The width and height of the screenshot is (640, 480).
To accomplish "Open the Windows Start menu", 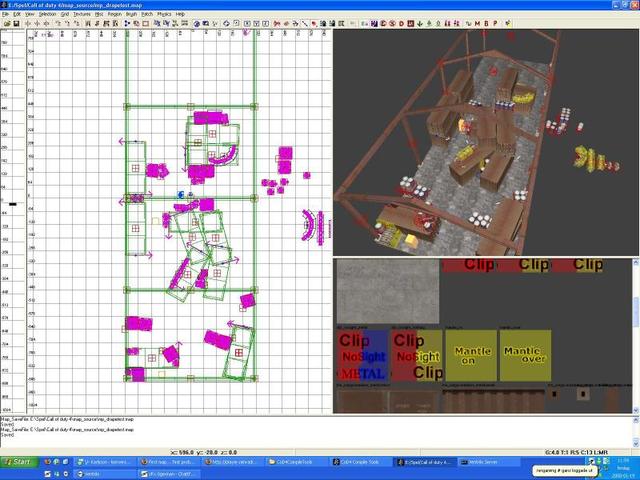I will point(19,462).
